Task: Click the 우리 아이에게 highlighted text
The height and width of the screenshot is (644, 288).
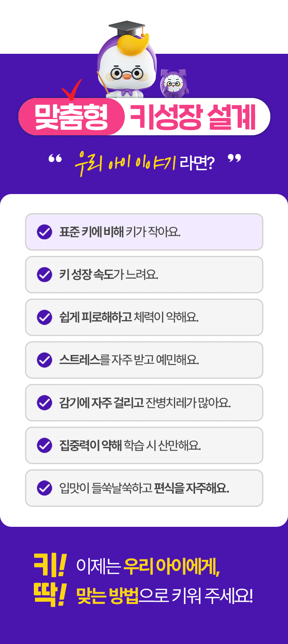Action: pyautogui.click(x=171, y=566)
